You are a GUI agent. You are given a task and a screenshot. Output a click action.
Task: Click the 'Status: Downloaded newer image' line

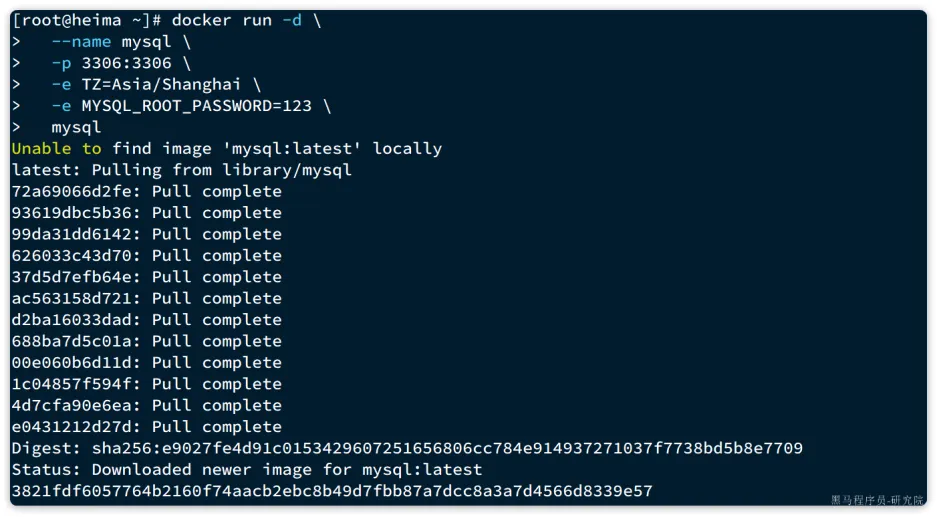click(246, 469)
